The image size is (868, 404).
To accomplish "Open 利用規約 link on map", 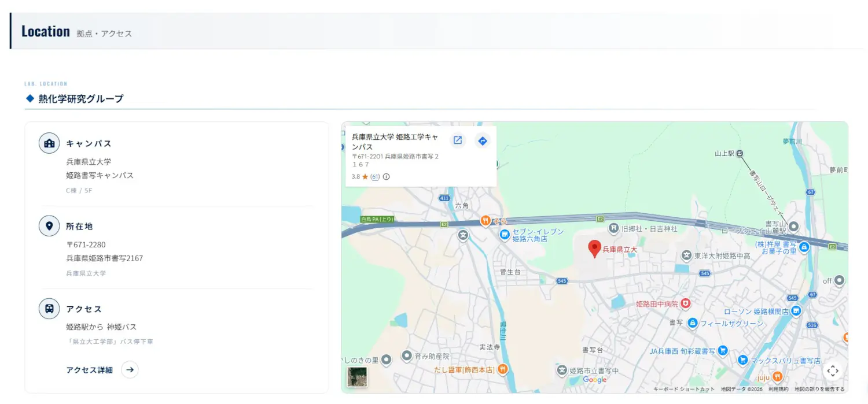I will (778, 389).
